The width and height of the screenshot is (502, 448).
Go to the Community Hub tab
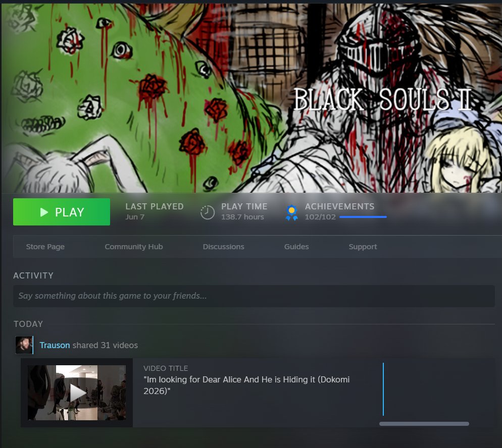tap(134, 247)
